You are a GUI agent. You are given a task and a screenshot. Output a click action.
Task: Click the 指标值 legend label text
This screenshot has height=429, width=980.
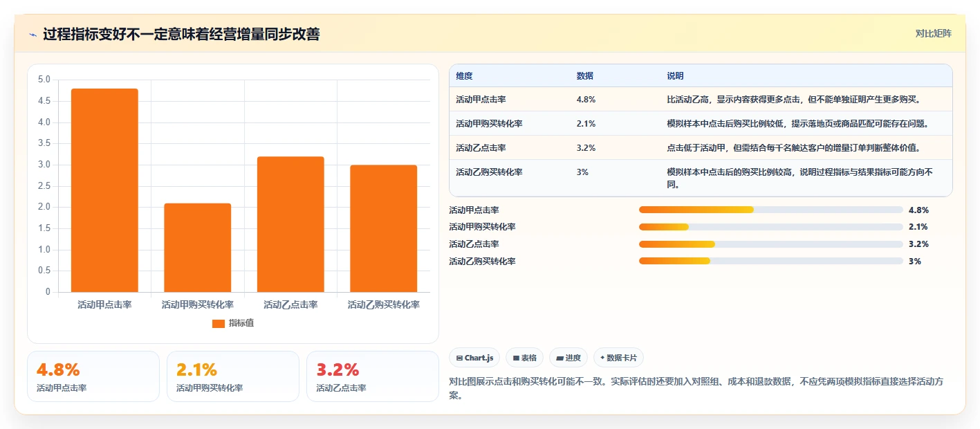point(241,323)
